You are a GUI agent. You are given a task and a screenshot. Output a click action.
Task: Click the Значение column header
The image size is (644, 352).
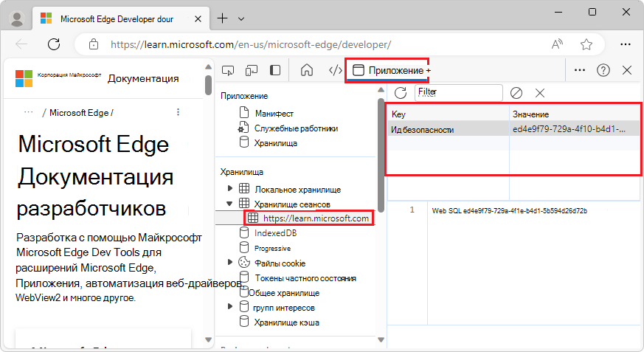tap(575, 114)
